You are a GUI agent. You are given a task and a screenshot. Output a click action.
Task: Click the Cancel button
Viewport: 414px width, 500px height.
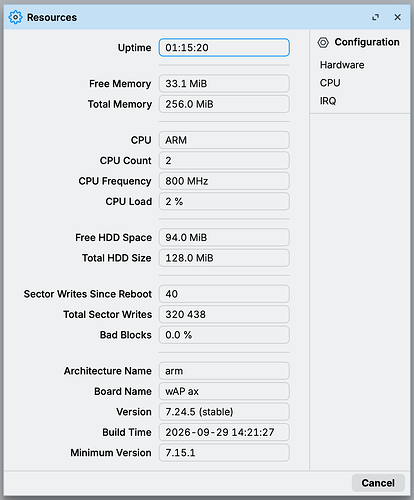(378, 483)
